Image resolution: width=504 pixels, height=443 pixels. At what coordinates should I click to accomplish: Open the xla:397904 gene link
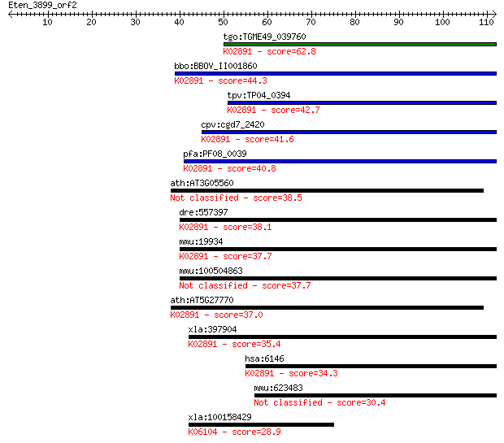pos(212,329)
